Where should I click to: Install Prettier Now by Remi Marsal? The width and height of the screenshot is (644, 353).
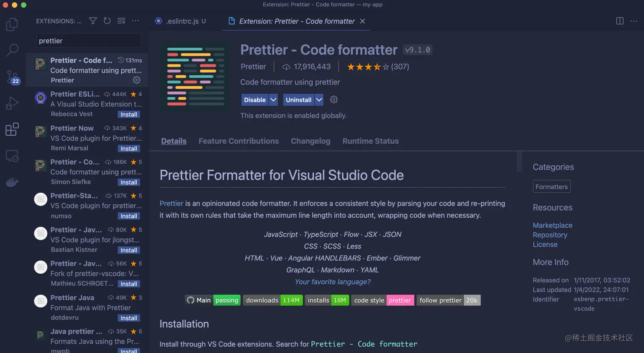(129, 148)
